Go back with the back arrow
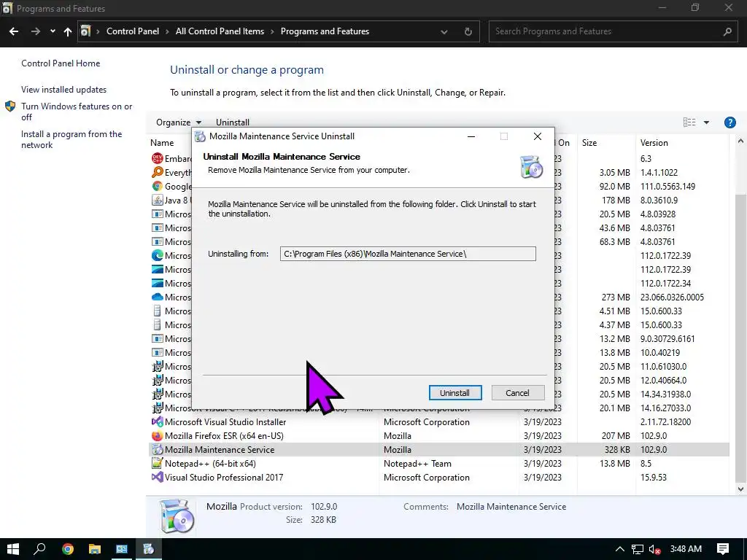Screen dimensions: 747x560 (14, 31)
